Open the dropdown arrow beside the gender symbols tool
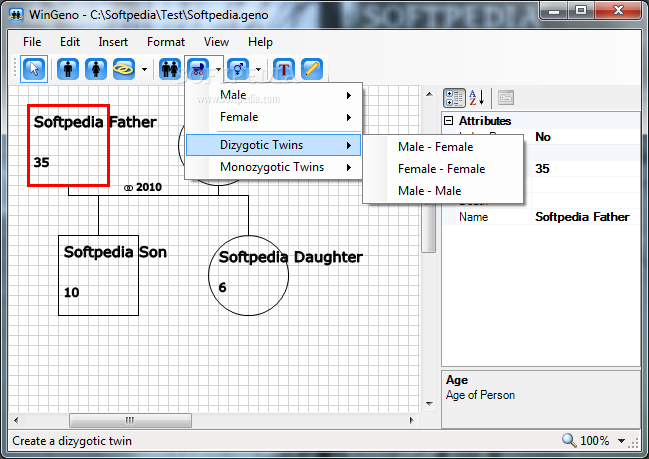649x459 pixels. pos(258,69)
